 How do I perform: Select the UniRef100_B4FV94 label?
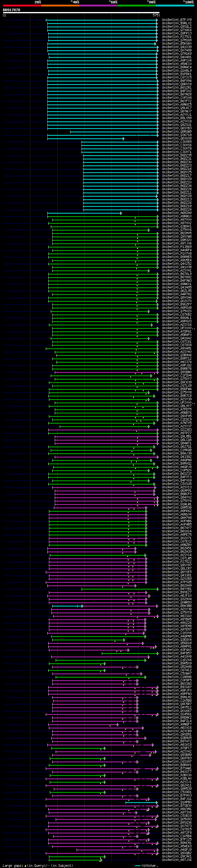tap(177, 81)
